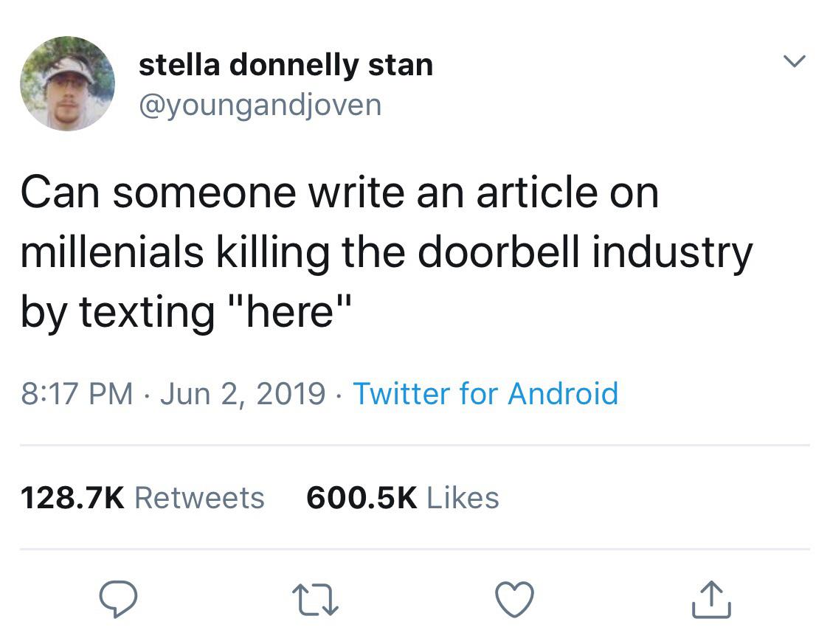The width and height of the screenshot is (830, 644).
Task: Click the display name stella donnelly stan
Action: 286,66
